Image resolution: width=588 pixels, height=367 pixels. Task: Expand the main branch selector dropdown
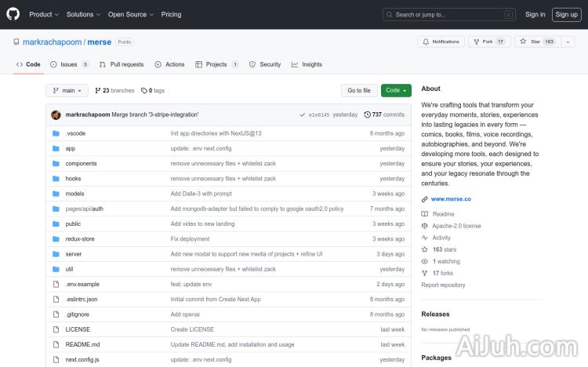click(x=67, y=90)
